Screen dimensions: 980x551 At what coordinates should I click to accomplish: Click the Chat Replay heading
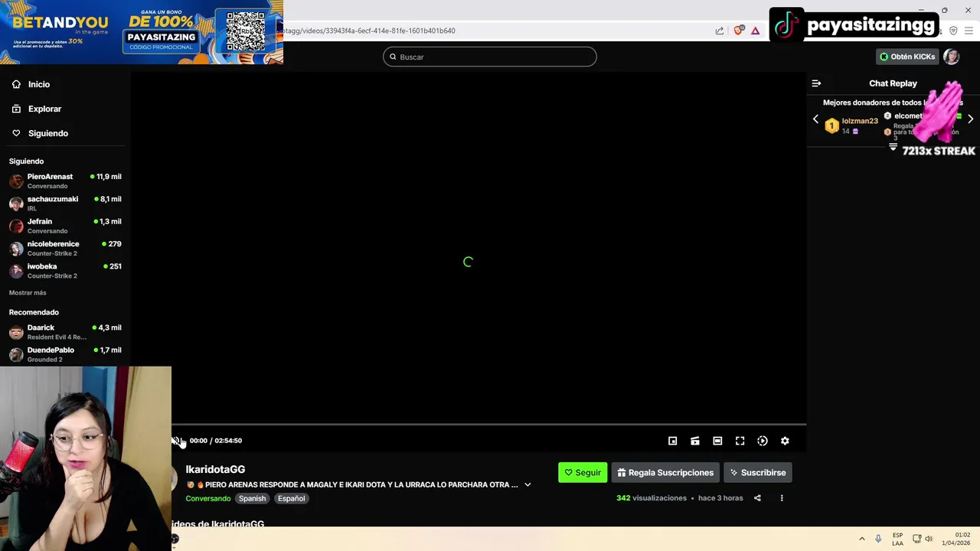pyautogui.click(x=893, y=83)
